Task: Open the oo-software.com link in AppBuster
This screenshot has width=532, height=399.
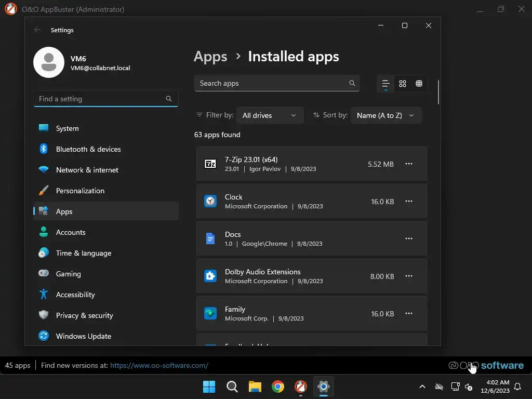Action: click(x=159, y=365)
